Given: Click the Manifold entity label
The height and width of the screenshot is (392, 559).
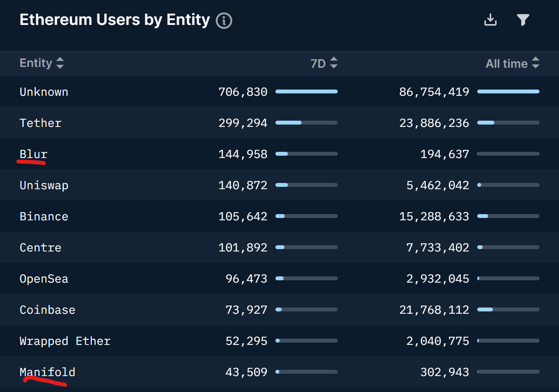Looking at the screenshot, I should pyautogui.click(x=47, y=372).
